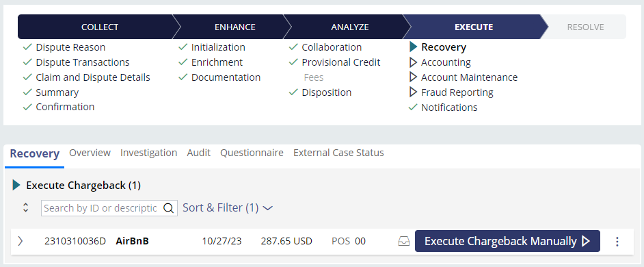Open the Investigation tab
This screenshot has height=267, width=644.
coord(148,153)
